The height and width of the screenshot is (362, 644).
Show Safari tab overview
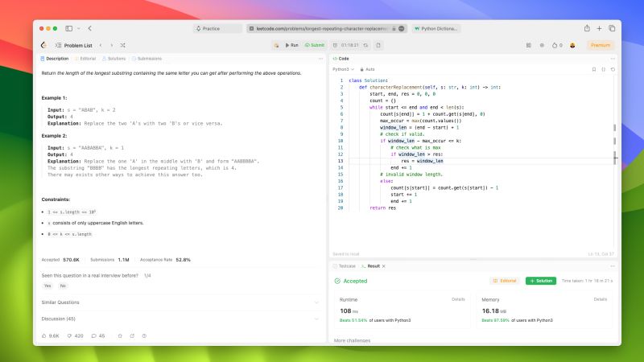[612, 28]
